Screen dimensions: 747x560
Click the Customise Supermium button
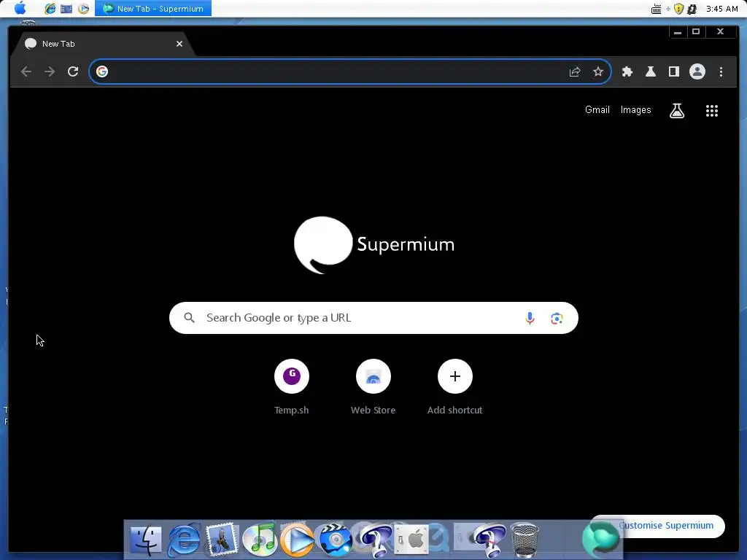(658, 526)
